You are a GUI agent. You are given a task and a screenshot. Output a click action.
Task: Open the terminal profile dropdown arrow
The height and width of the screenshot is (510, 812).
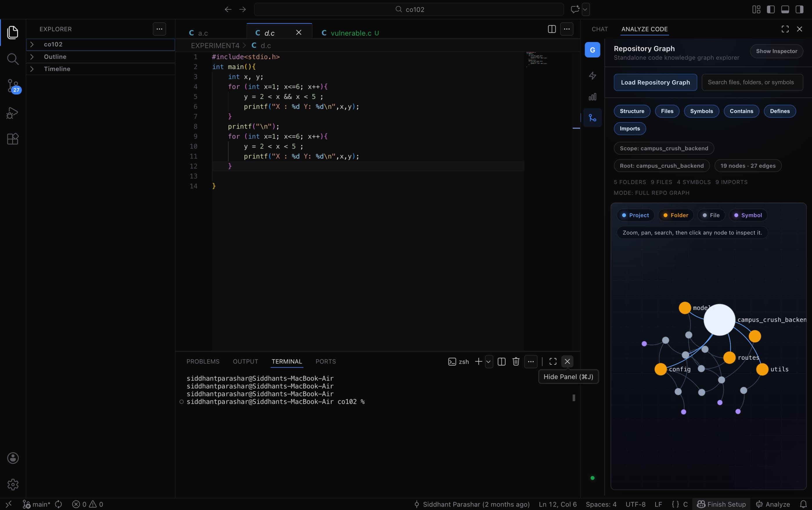tap(489, 362)
